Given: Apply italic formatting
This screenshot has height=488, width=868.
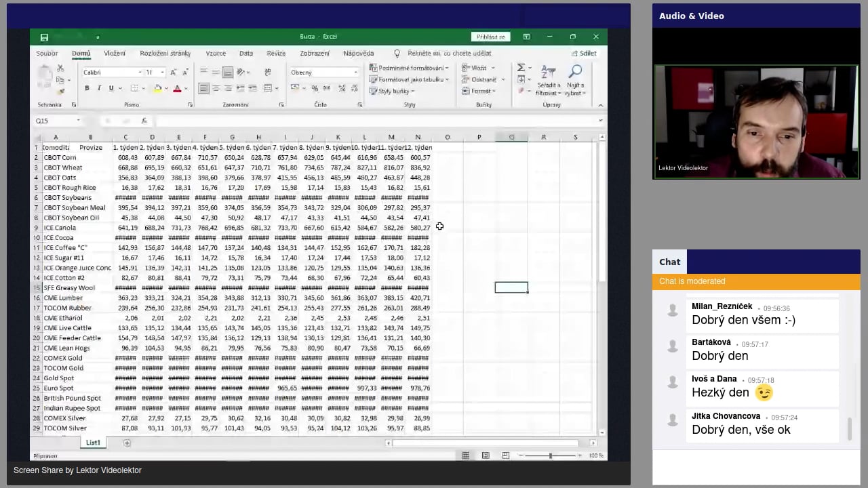Looking at the screenshot, I should pos(99,88).
